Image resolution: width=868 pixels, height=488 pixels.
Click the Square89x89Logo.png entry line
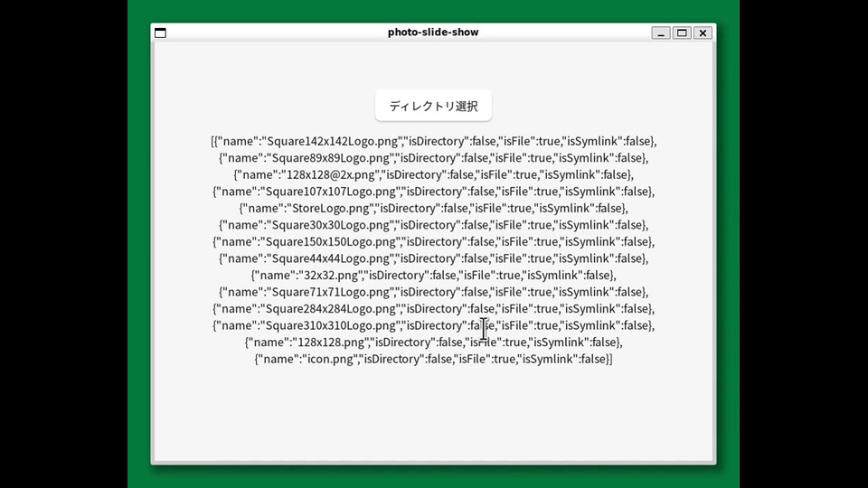pos(433,157)
